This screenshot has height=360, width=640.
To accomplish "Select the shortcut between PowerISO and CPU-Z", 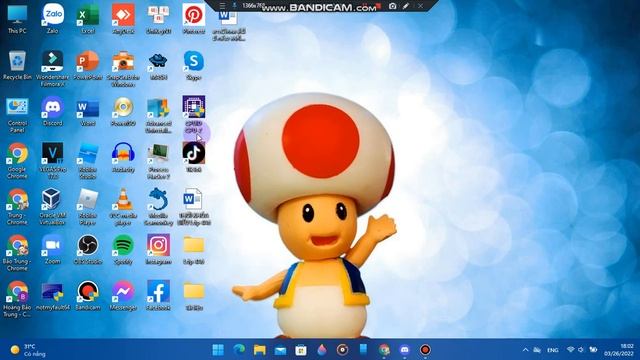I will point(158,115).
